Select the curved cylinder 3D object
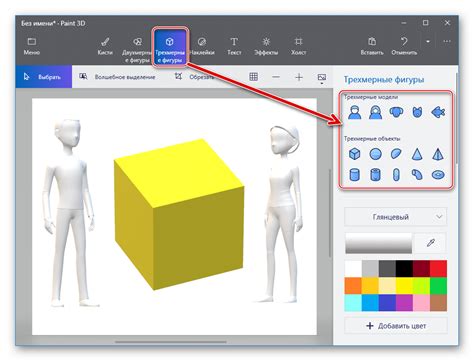474x361 pixels. point(417,175)
